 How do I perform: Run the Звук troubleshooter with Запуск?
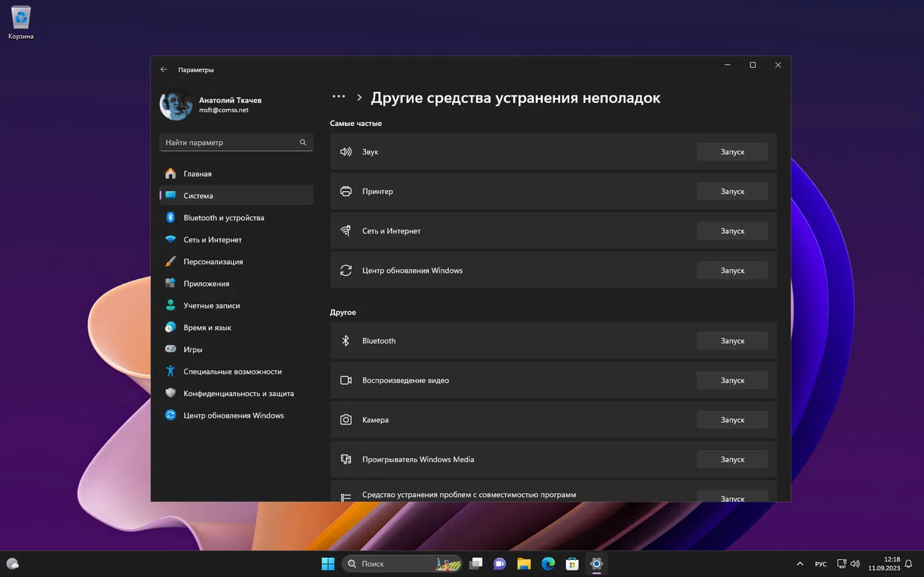[x=732, y=152]
